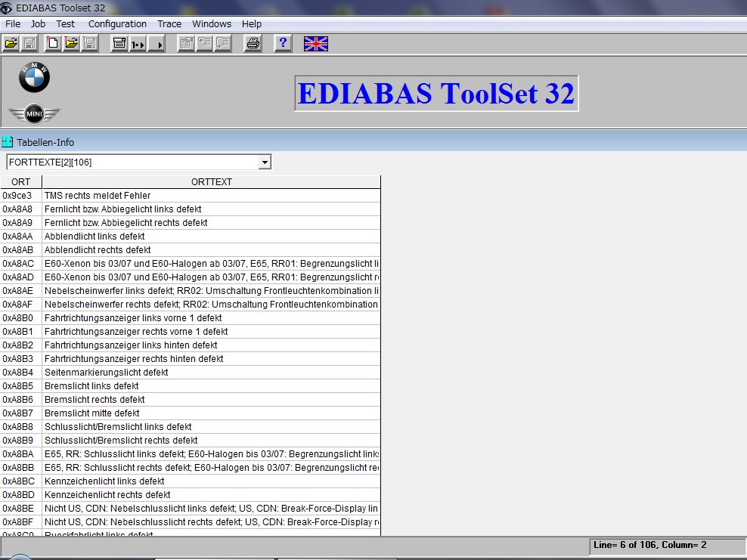Click the grayed results properties icon
The image size is (747, 560).
tap(186, 44)
